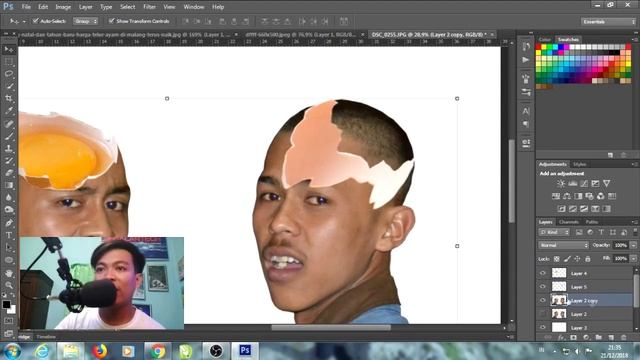
Task: Open the Fill slider arrow
Action: coord(633,258)
